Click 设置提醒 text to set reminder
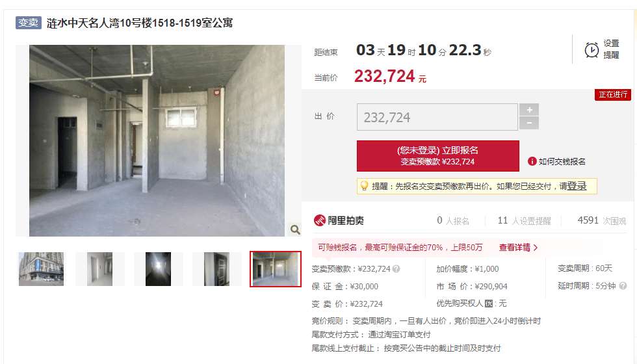Screen dimensions: 637x364 coord(611,49)
